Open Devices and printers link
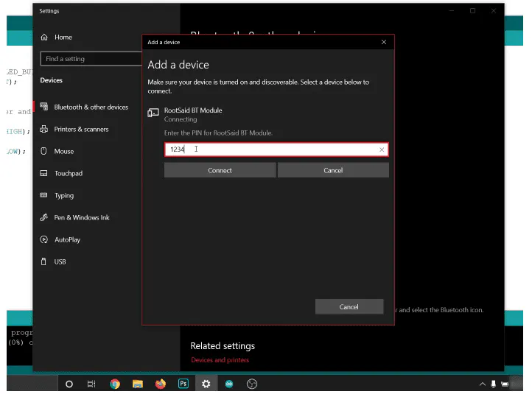Screen dimensions: 532x394 220,360
